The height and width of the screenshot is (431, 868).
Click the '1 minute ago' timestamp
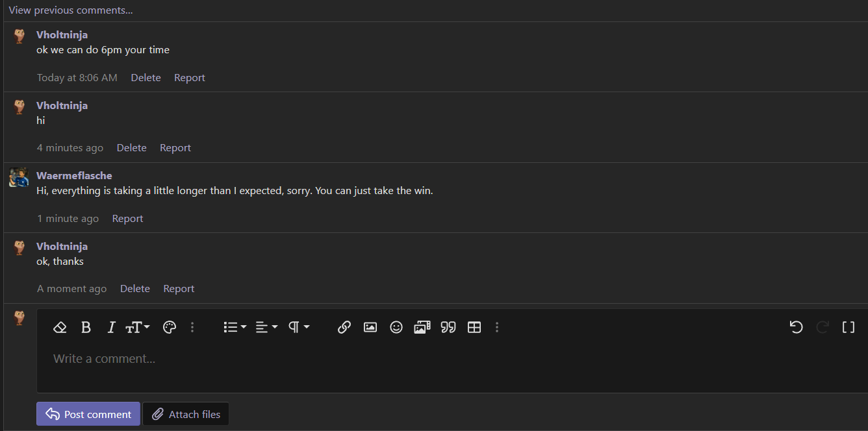[68, 219]
